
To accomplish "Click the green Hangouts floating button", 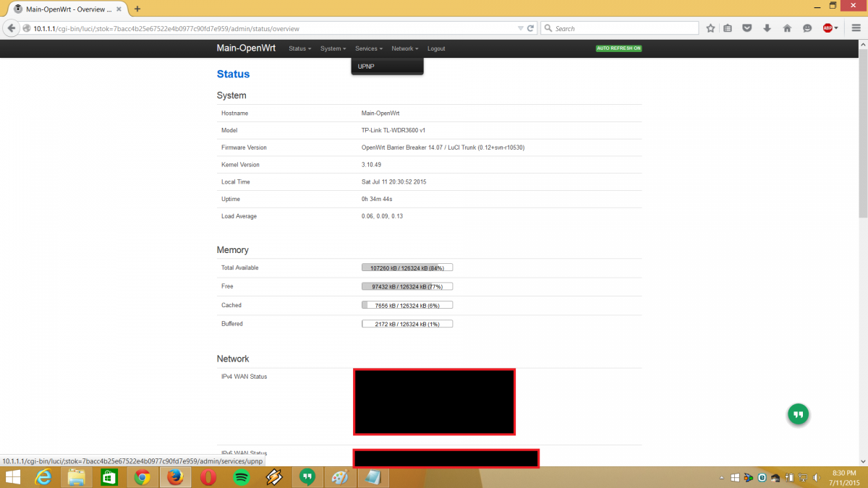I will pyautogui.click(x=798, y=414).
